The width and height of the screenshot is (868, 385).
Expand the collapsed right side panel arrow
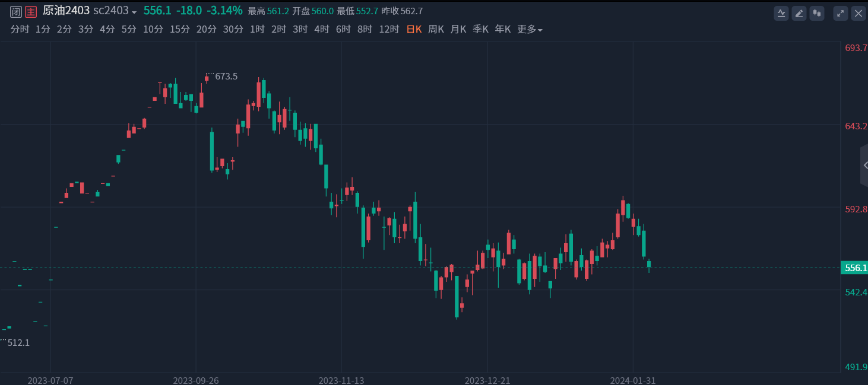(x=864, y=166)
